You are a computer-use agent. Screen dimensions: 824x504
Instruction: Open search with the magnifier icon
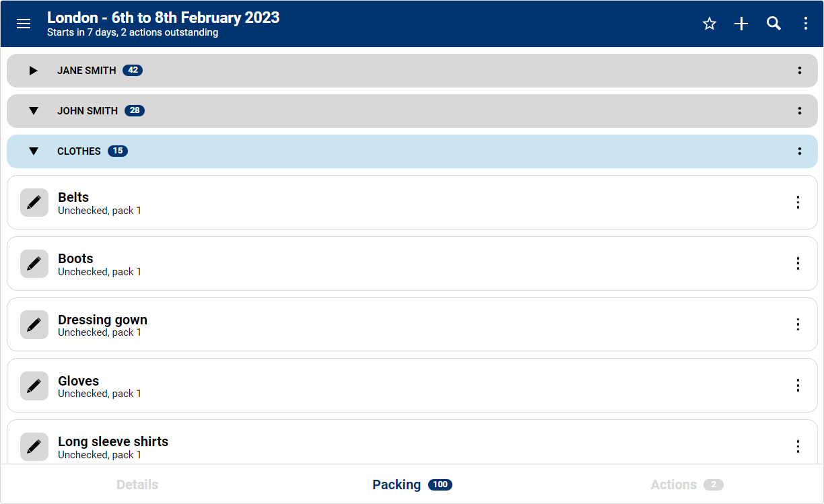pos(774,24)
